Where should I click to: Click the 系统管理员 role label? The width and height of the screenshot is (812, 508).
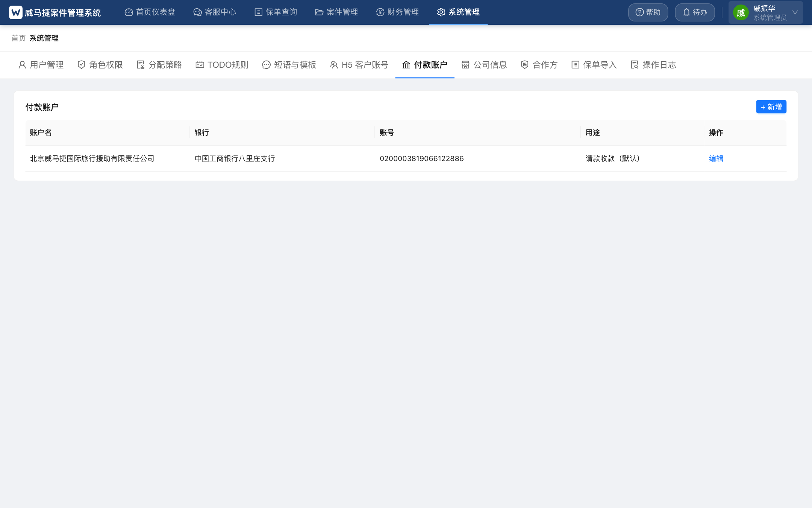(x=770, y=18)
